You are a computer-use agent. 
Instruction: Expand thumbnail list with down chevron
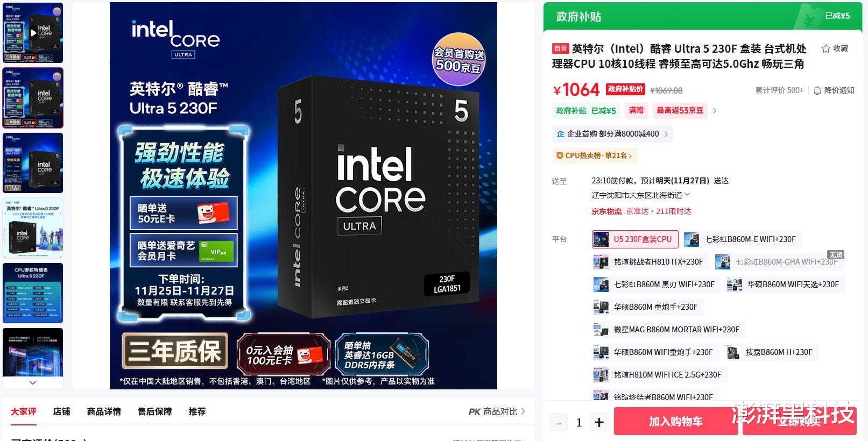coord(33,383)
